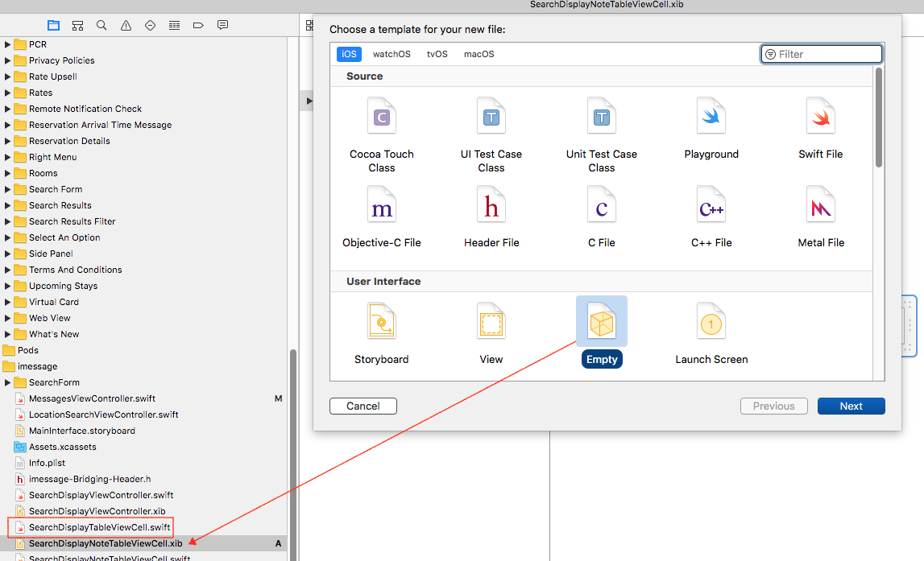Switch to the macOS tab

[479, 54]
